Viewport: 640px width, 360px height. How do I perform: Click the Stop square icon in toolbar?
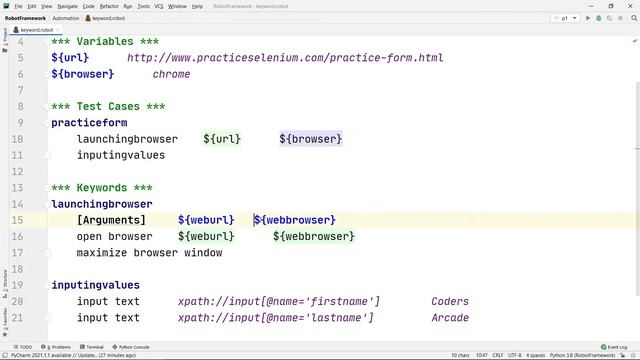pos(620,18)
